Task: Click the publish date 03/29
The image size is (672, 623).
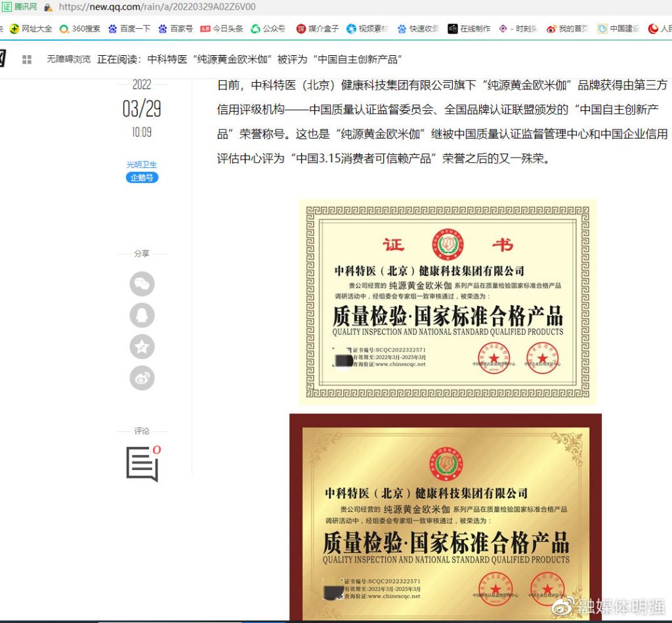Action: coord(142,108)
